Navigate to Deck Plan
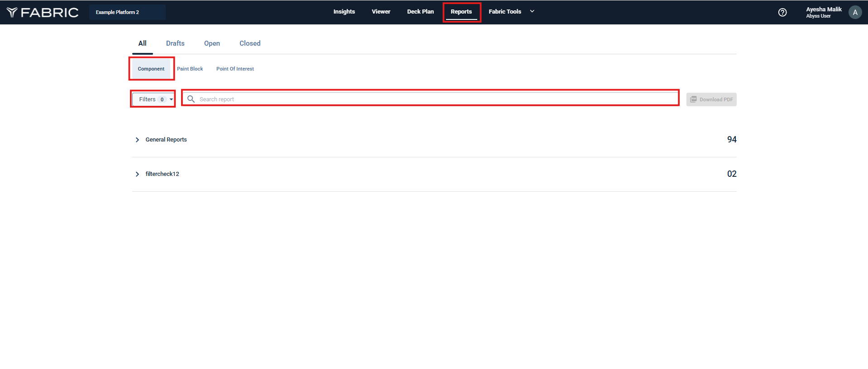868x369 pixels. [x=420, y=12]
